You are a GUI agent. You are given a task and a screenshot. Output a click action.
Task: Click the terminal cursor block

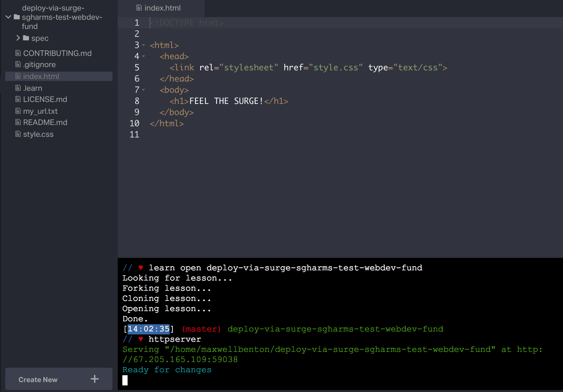[125, 380]
